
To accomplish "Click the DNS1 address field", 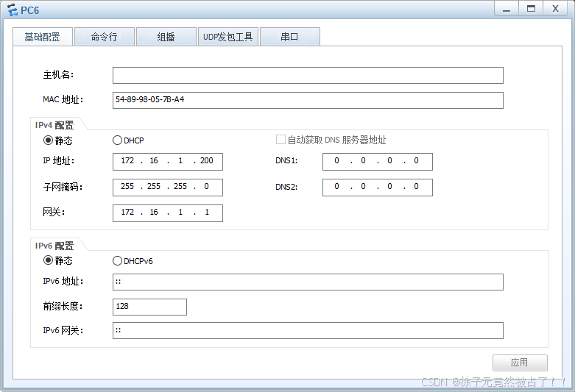I will 378,162.
